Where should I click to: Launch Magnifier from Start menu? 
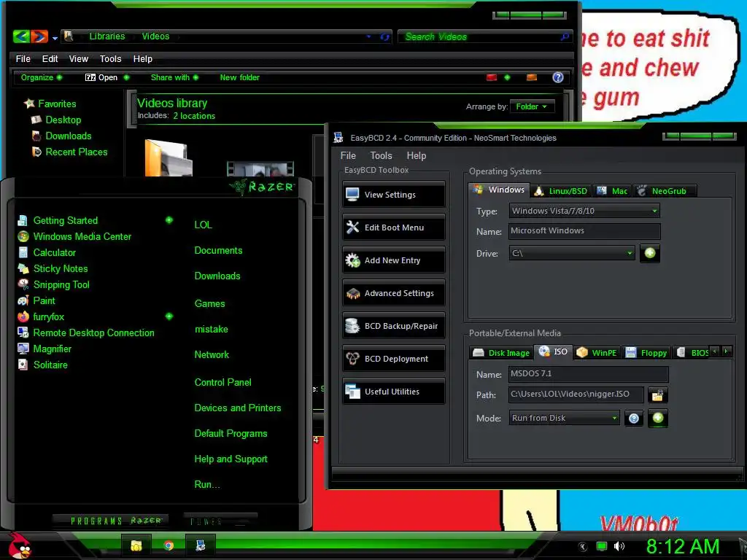[x=44, y=349]
